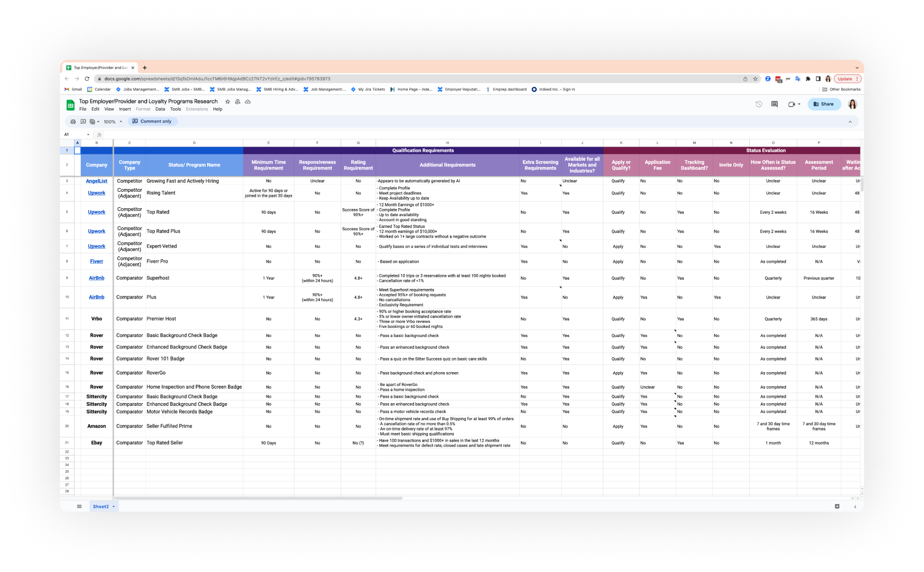This screenshot has height=572, width=924.
Task: Open the Chrome profile avatar
Action: (828, 79)
